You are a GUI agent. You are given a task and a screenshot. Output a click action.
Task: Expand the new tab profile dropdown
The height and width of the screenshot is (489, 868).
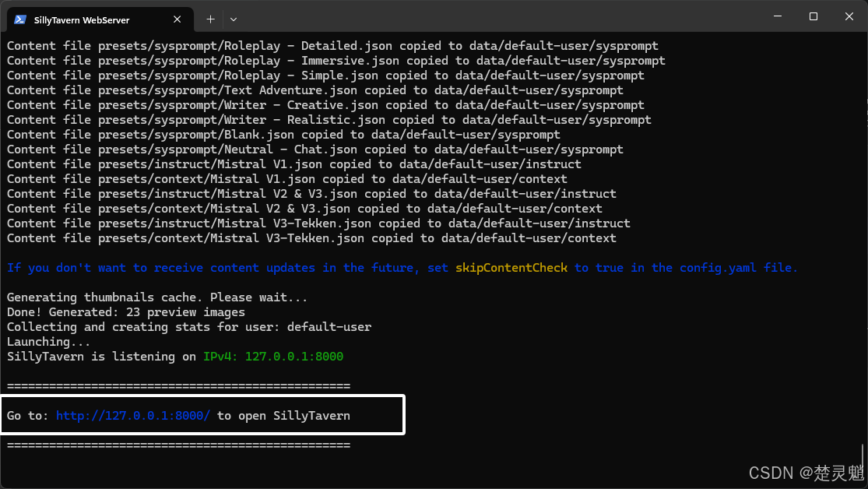234,19
